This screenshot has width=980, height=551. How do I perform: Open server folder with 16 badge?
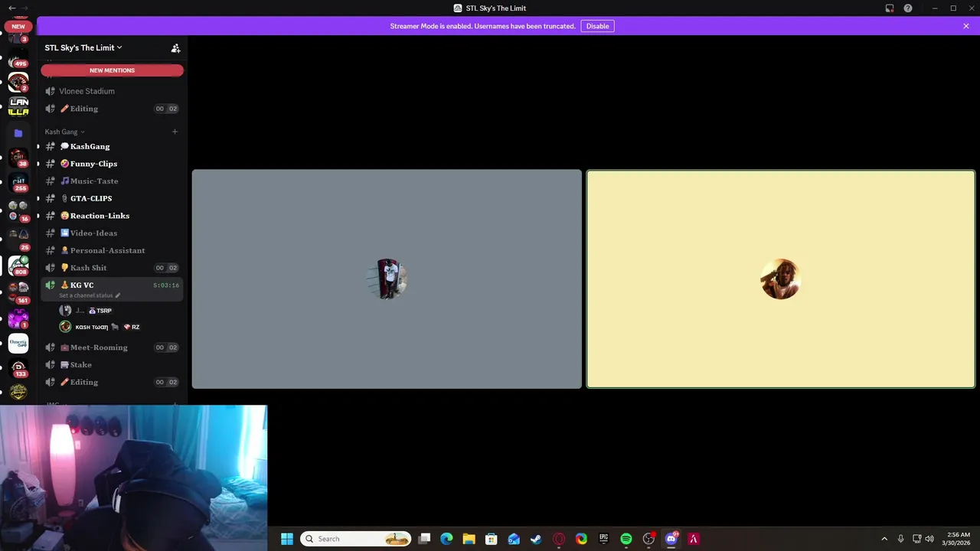18,210
